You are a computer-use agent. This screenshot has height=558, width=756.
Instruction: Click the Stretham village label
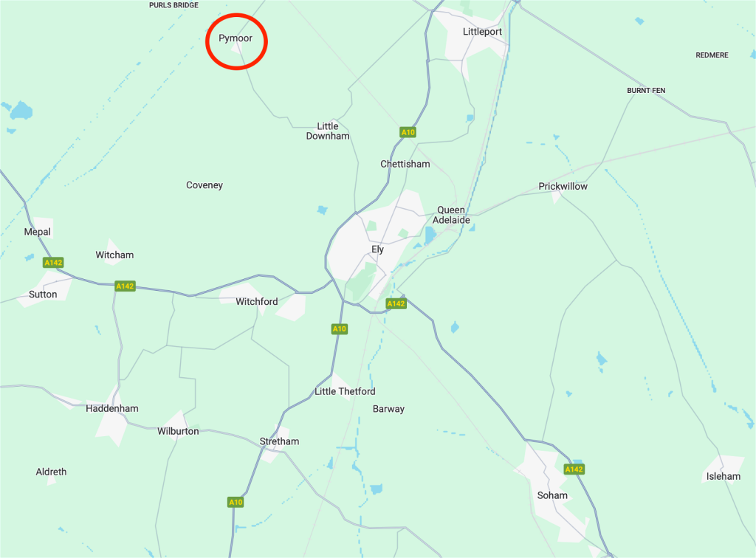pyautogui.click(x=279, y=441)
